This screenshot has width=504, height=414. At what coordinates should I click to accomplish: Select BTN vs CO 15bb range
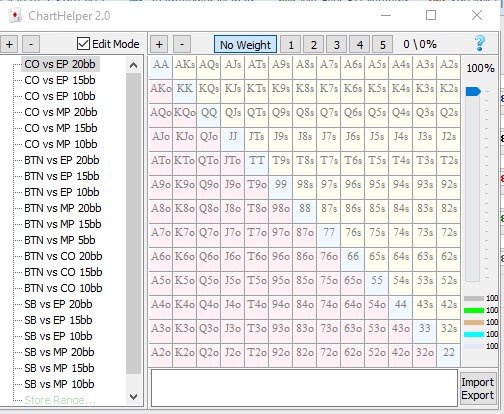click(x=63, y=272)
